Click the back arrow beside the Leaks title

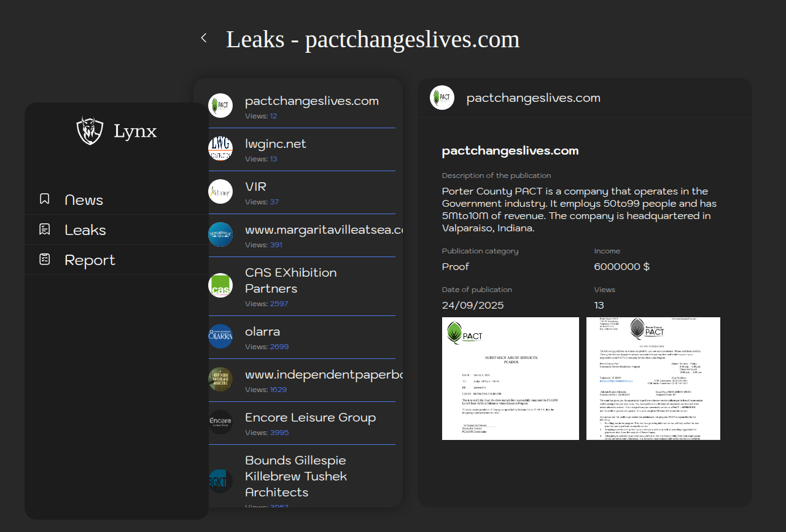204,38
